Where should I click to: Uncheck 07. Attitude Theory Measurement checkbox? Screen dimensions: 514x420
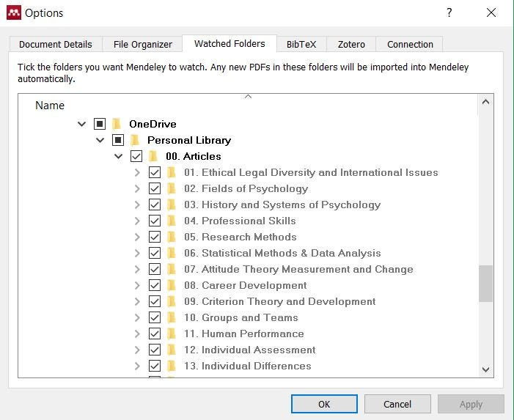(x=155, y=269)
